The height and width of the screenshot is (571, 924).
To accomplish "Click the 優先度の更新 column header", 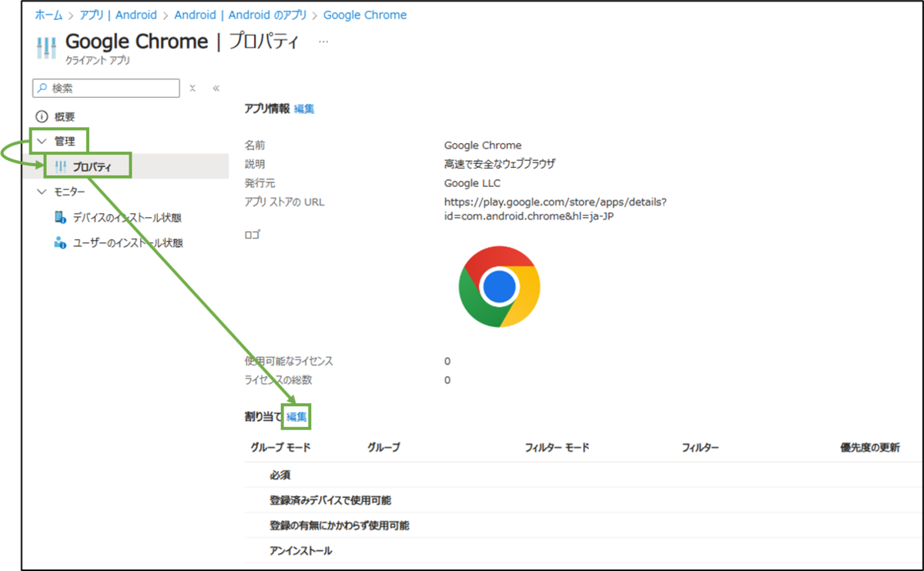I will (869, 448).
